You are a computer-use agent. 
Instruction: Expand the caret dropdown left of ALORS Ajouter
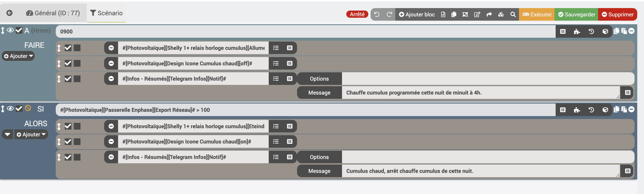(x=7, y=134)
